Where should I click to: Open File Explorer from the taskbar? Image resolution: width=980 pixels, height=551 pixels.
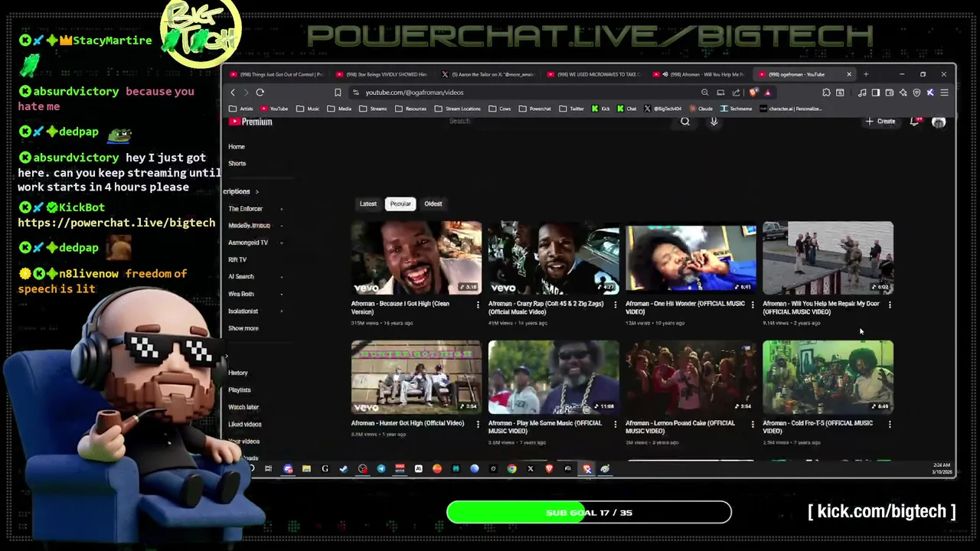click(306, 468)
